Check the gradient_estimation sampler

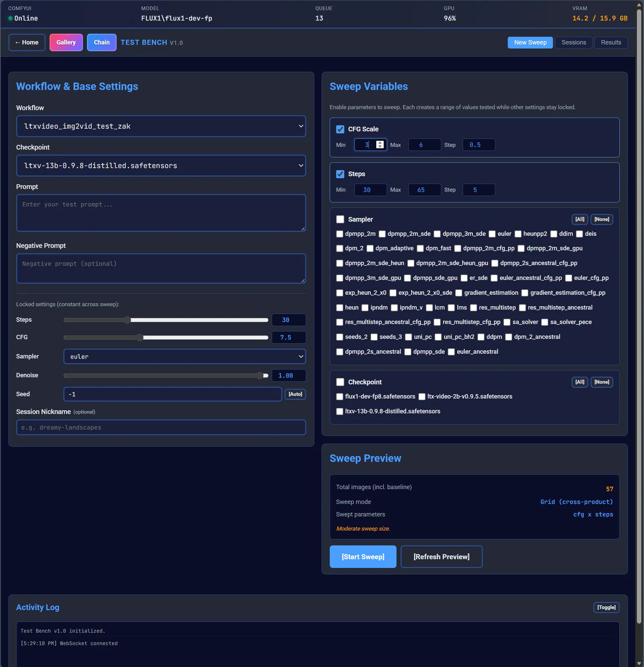(459, 293)
